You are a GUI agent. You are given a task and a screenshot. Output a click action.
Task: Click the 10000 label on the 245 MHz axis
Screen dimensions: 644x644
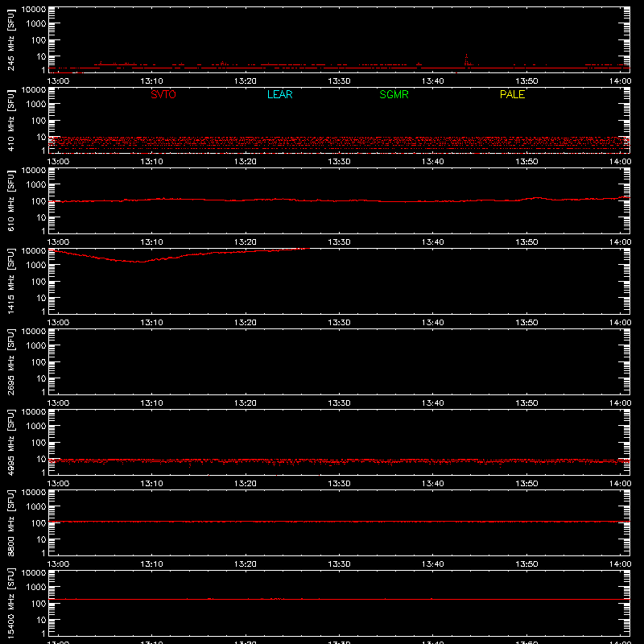tap(34, 10)
